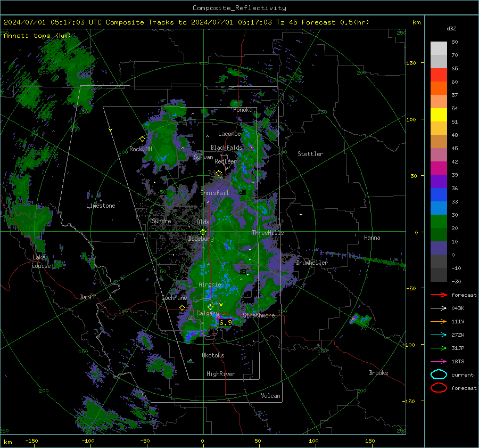Select the light gray 70–80 dBZ color band
Image resolution: width=479 pixels, height=448 pixels.
tap(439, 48)
